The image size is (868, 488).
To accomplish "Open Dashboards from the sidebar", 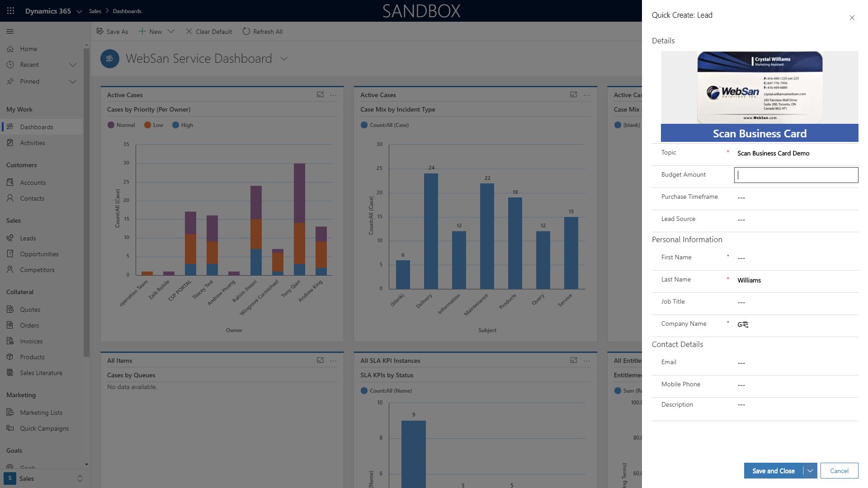I will tap(42, 127).
